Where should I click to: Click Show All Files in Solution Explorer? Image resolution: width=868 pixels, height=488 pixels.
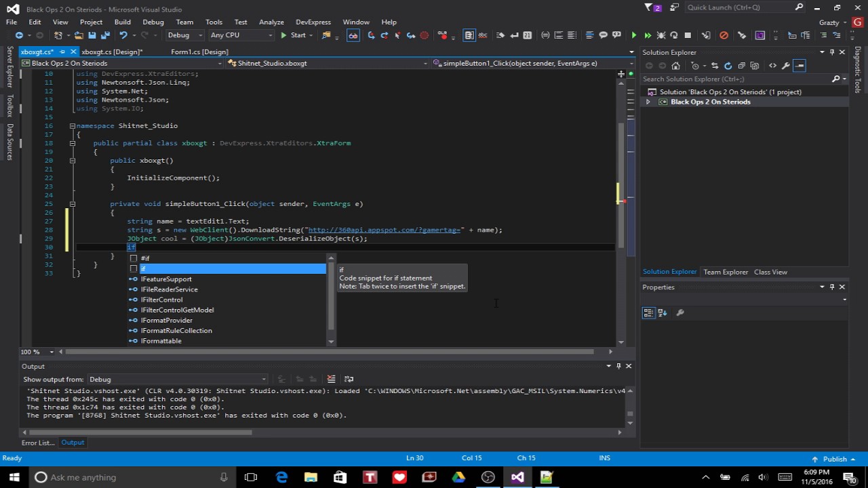755,66
